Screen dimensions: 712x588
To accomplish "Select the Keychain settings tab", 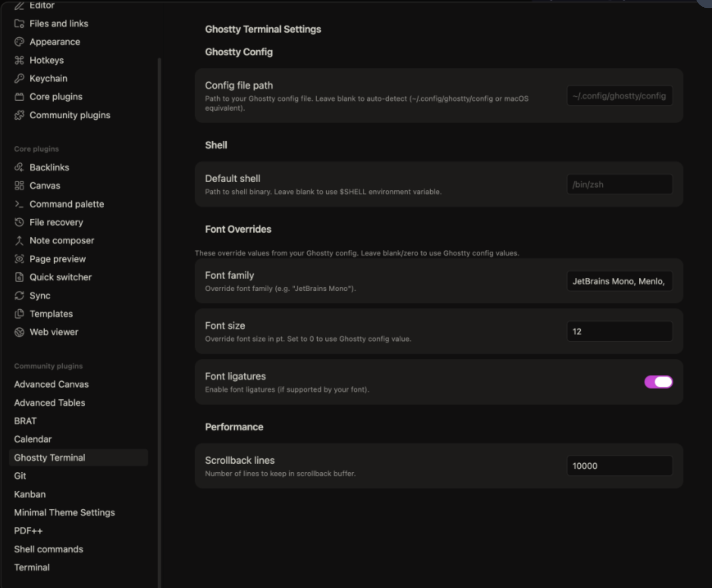I will (x=78, y=78).
